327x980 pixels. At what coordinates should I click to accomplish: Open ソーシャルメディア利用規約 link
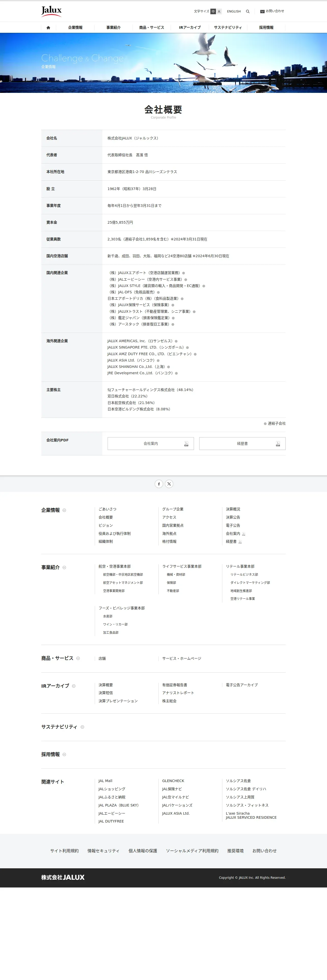click(192, 851)
